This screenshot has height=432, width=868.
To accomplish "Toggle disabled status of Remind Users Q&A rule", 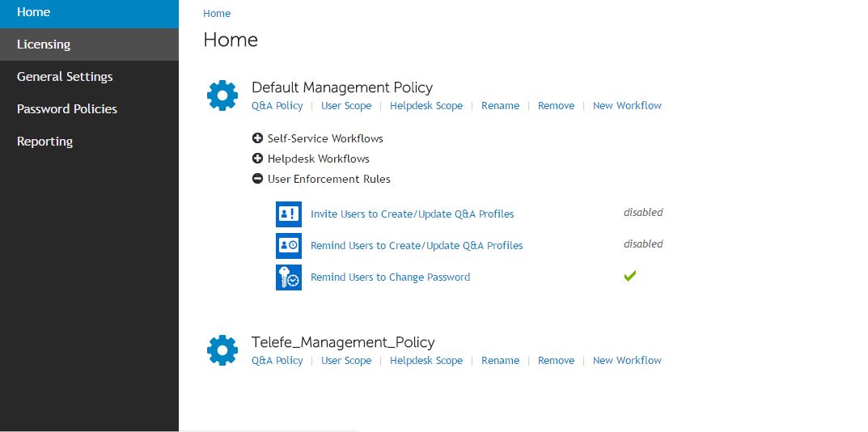I will point(643,244).
